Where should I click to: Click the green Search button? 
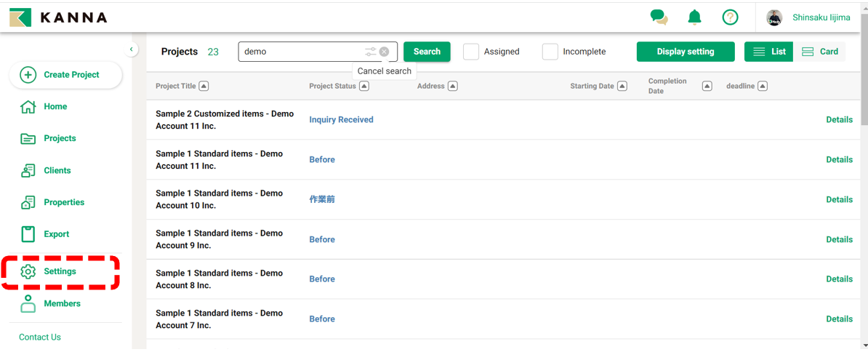click(x=427, y=52)
